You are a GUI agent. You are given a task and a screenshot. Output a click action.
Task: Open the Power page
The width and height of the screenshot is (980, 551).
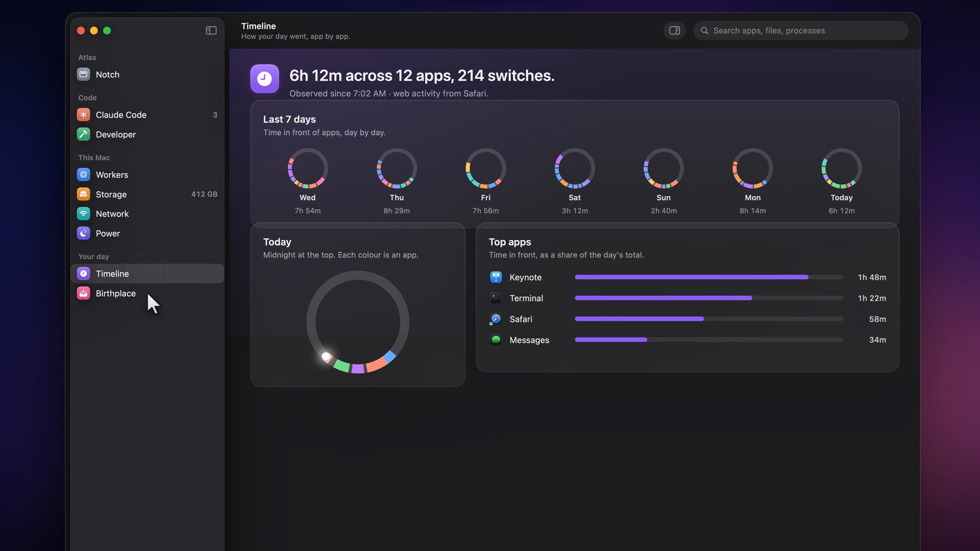click(147, 233)
